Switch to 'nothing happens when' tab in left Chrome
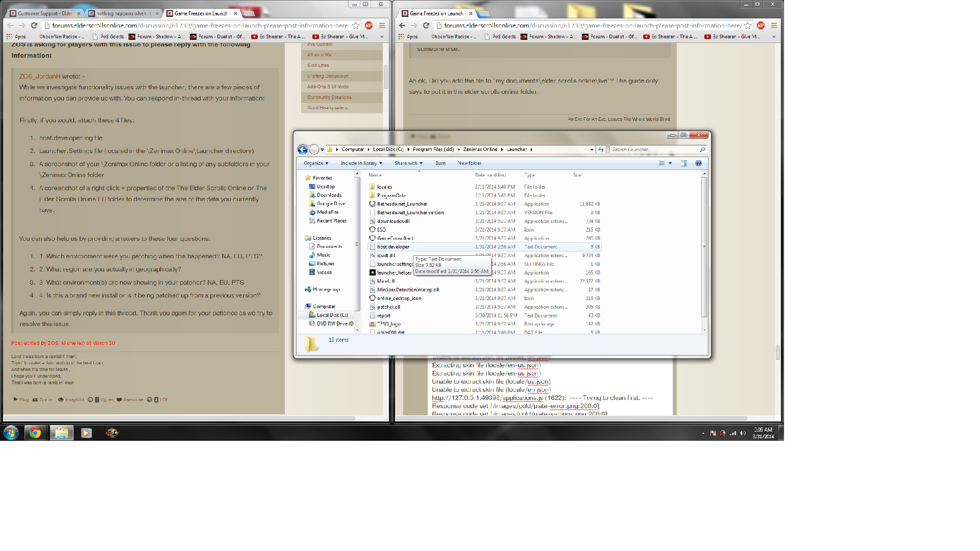The height and width of the screenshot is (551, 980). tap(123, 13)
